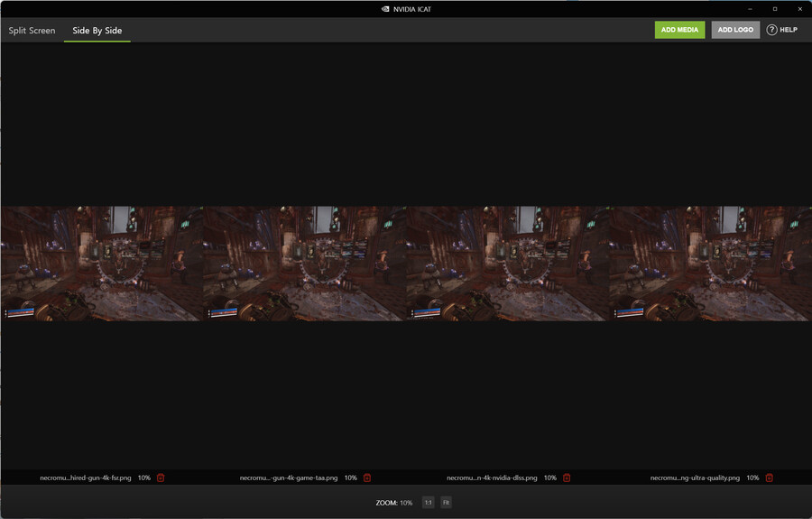This screenshot has width=812, height=519.
Task: Minimize the NVIDIA ICAT window
Action: click(x=750, y=9)
